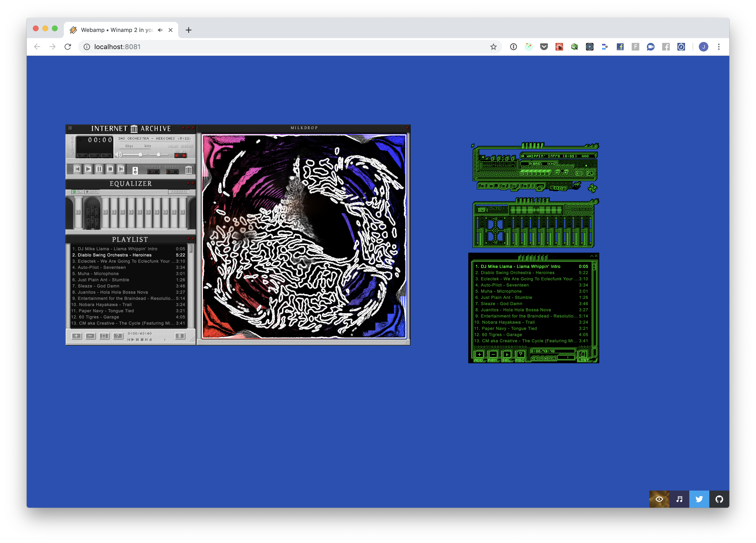Adjust the volume slider on the Internet Archive player
This screenshot has height=543, width=756.
141,154
